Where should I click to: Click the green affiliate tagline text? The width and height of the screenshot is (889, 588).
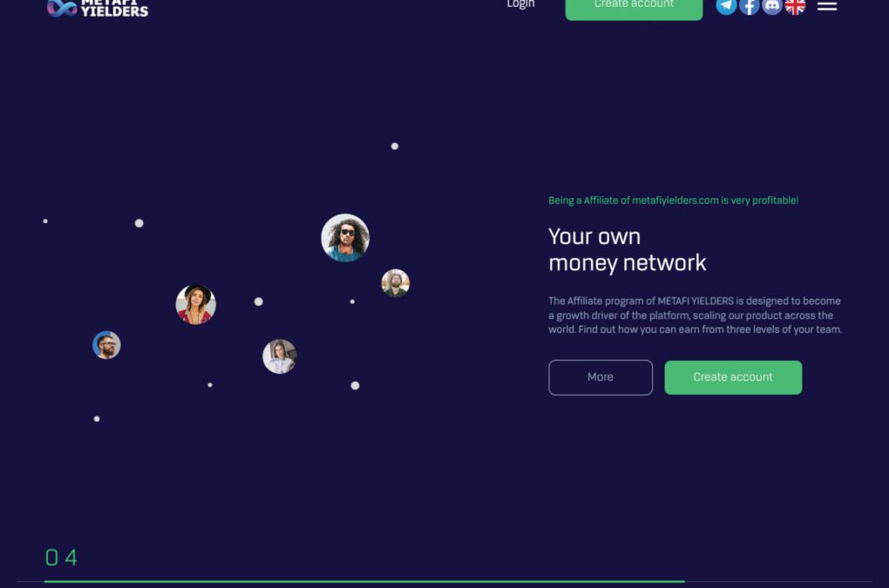tap(673, 200)
